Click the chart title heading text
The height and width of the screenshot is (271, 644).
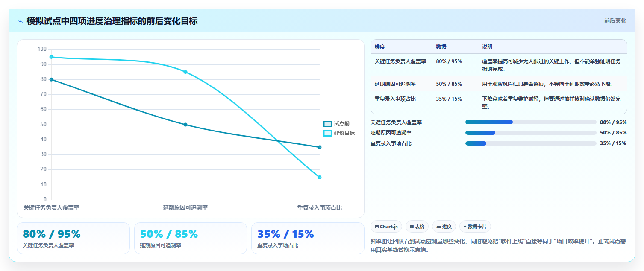[x=112, y=21]
